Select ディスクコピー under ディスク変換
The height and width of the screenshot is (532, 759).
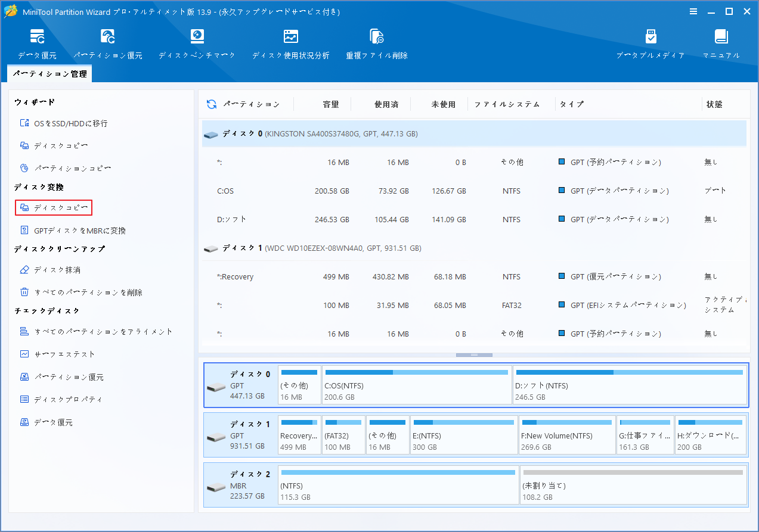coord(54,207)
